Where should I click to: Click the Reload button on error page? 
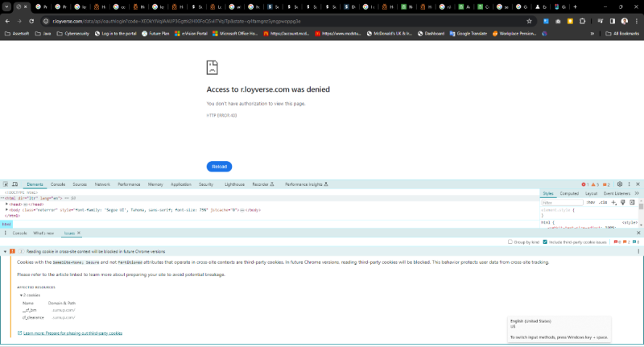219,167
